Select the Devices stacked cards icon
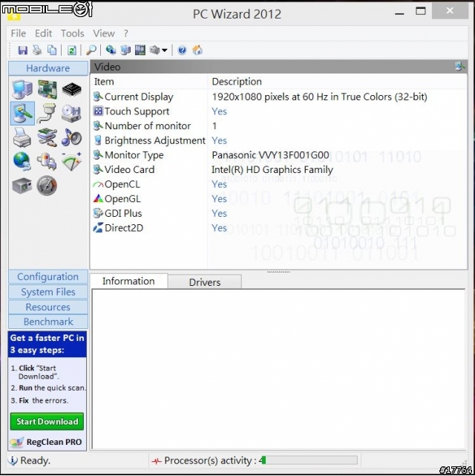This screenshot has width=475, height=476. [x=47, y=137]
